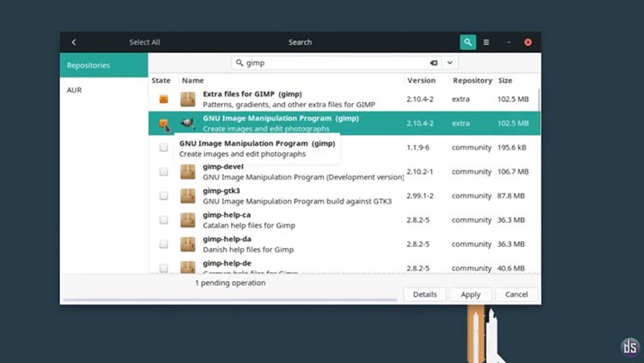
Task: Sort by the Name column header
Action: [x=192, y=81]
